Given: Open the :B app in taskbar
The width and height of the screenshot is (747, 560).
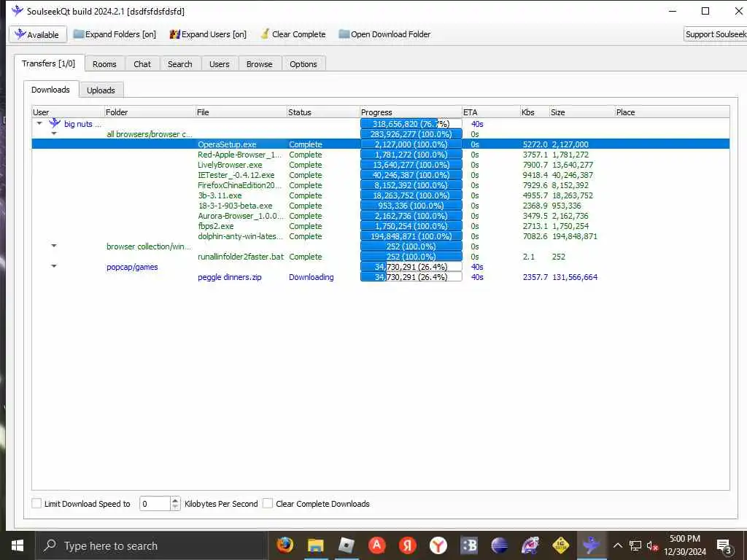Looking at the screenshot, I should coord(469,545).
